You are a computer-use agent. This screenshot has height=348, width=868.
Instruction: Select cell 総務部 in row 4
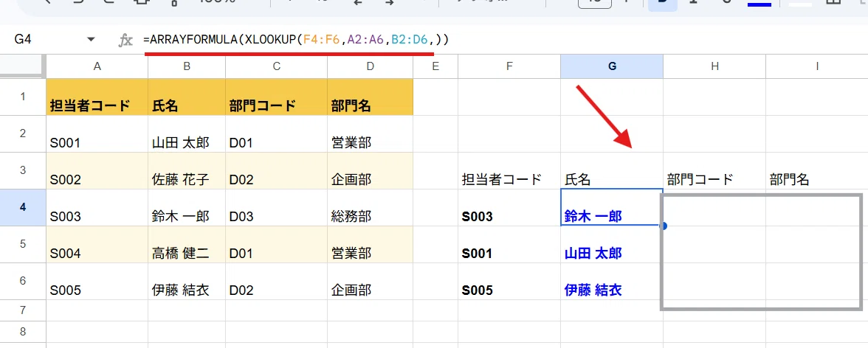(370, 207)
